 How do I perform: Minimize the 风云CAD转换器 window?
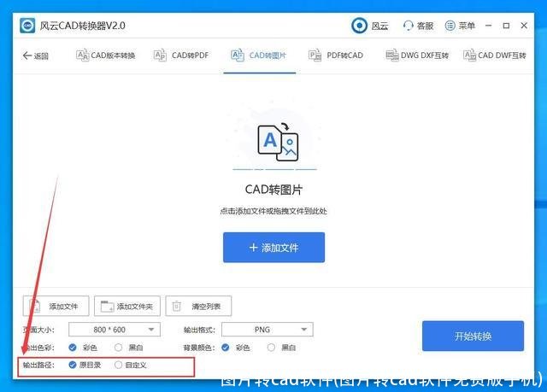pyautogui.click(x=488, y=26)
